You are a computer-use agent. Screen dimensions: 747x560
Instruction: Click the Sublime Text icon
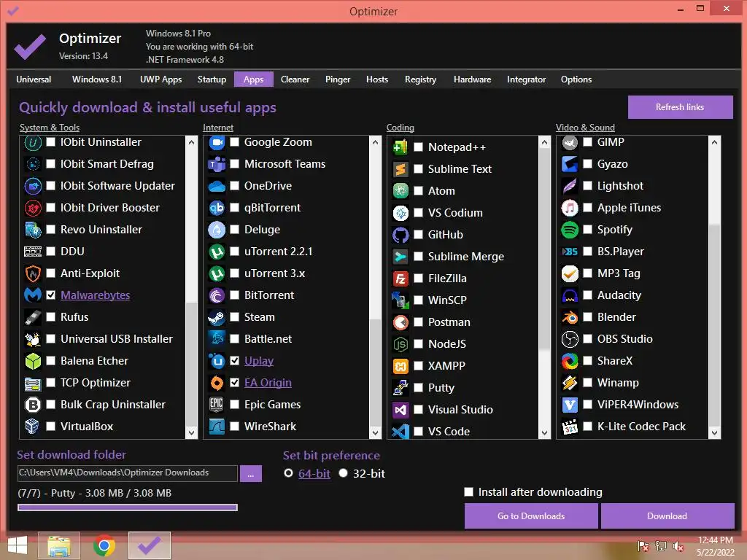pos(400,169)
